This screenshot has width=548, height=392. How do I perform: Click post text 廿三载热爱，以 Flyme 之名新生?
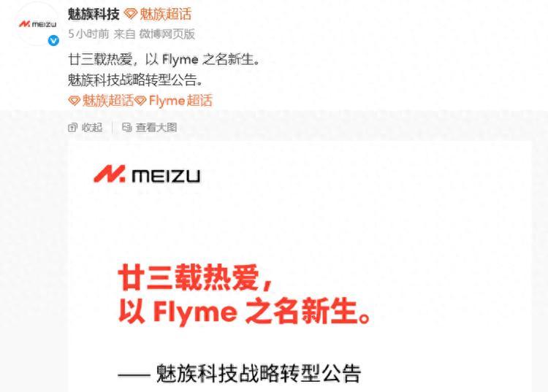pos(164,59)
